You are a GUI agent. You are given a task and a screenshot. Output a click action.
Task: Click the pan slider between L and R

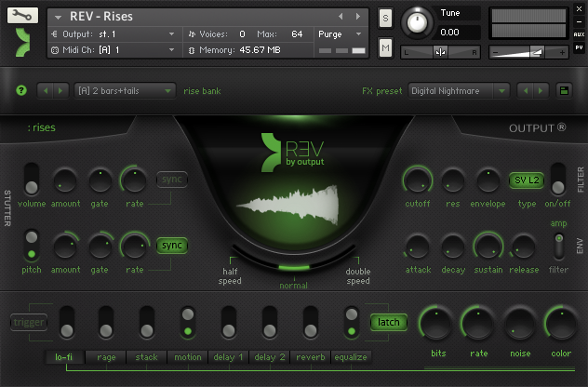pyautogui.click(x=440, y=51)
